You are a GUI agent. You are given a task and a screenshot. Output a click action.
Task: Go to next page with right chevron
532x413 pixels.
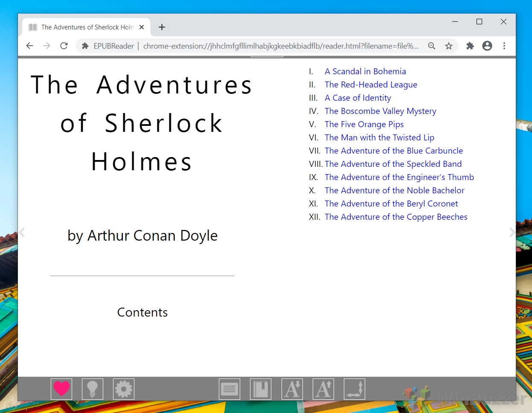[x=512, y=233]
